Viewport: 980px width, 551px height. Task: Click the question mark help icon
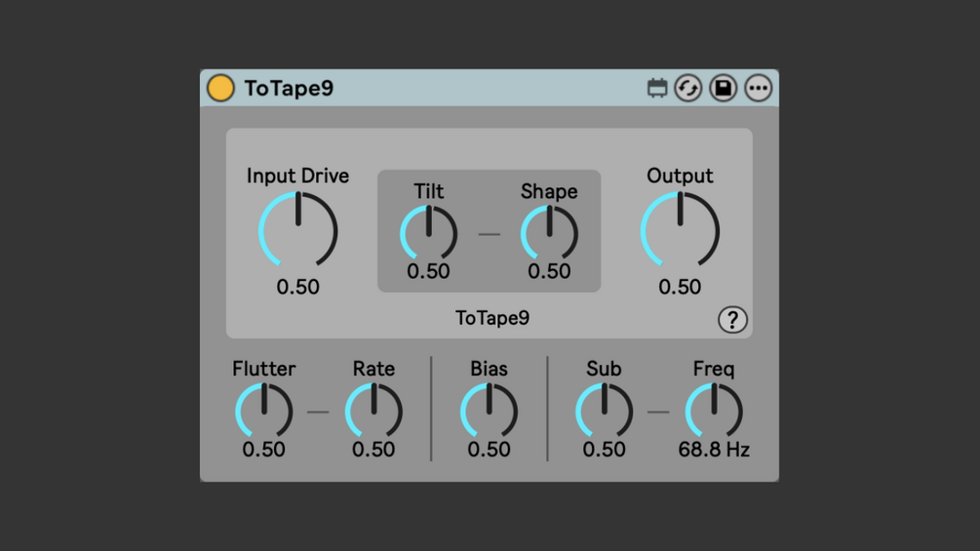(732, 320)
